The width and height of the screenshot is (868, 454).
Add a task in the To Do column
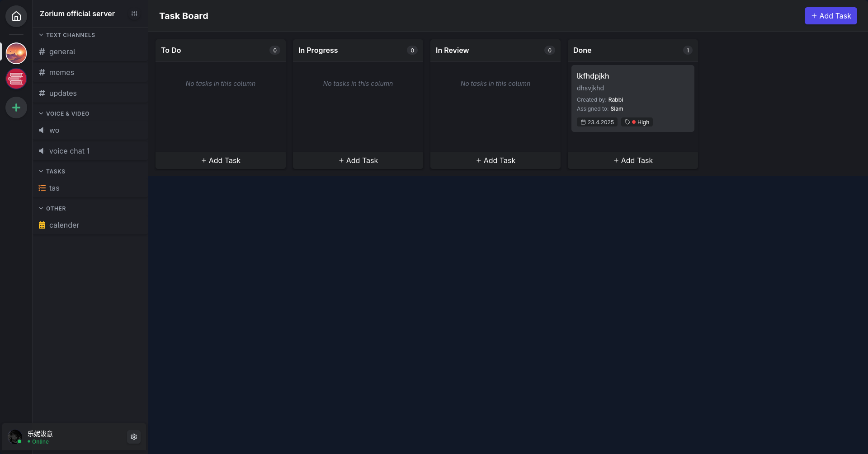click(221, 160)
